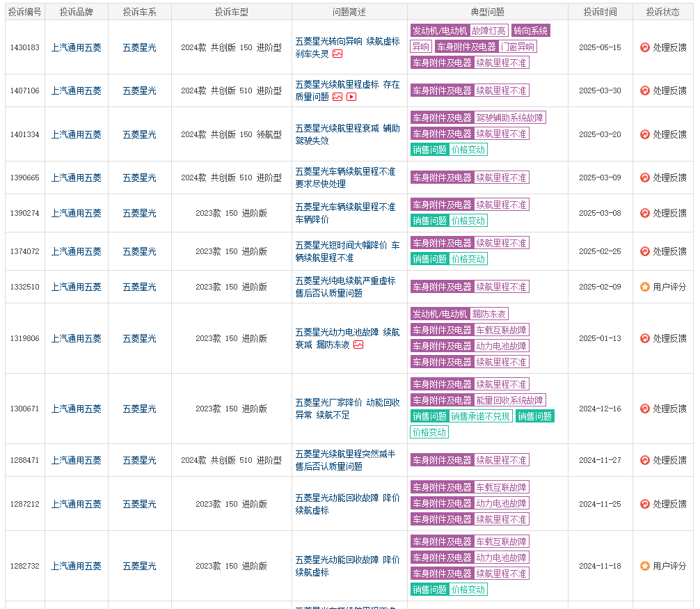Image resolution: width=700 pixels, height=609 pixels.
Task: Click 上汽通用五菱 brand link in row 1430183
Action: 77,47
